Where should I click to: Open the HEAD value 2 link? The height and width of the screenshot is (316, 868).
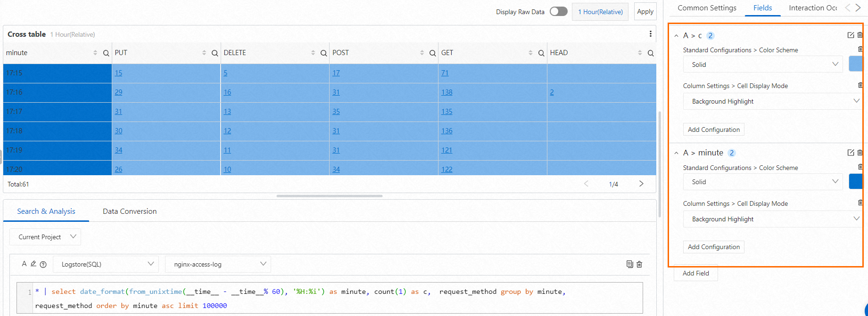552,92
